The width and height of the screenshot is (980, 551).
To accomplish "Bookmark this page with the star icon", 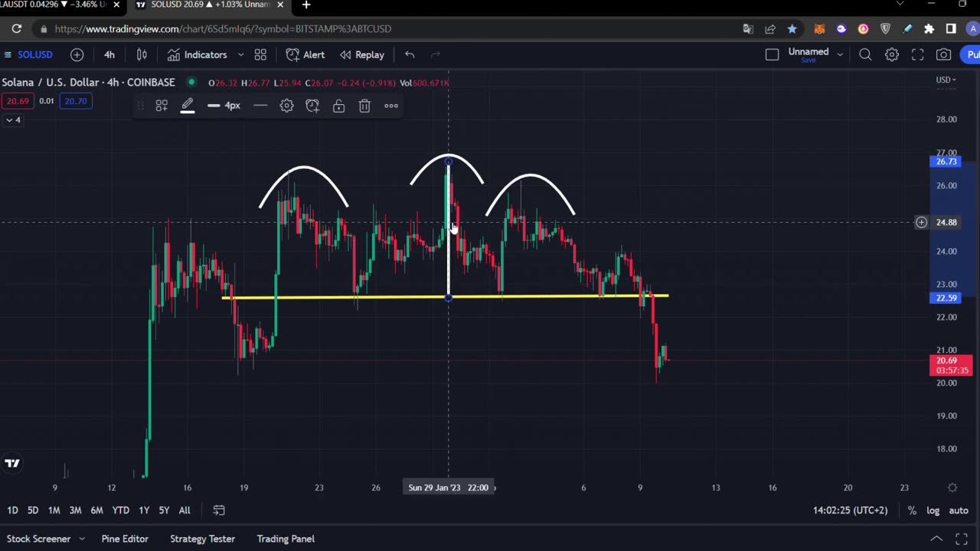I will tap(792, 28).
